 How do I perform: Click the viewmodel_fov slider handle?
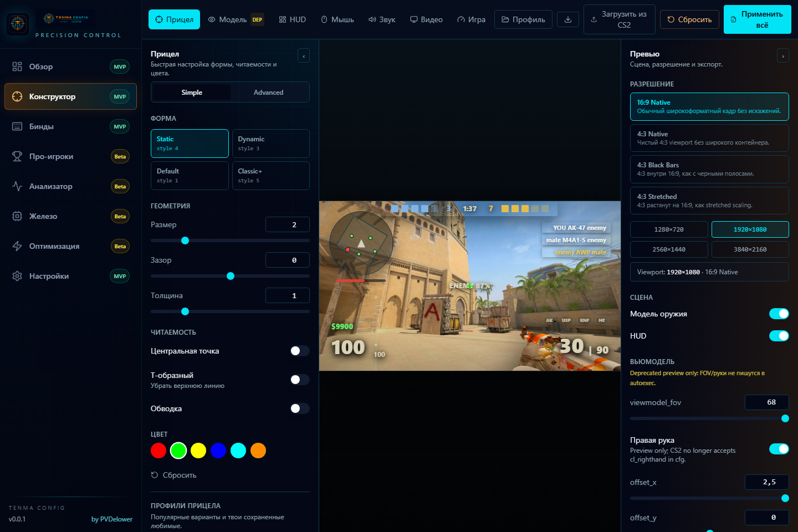(x=785, y=418)
